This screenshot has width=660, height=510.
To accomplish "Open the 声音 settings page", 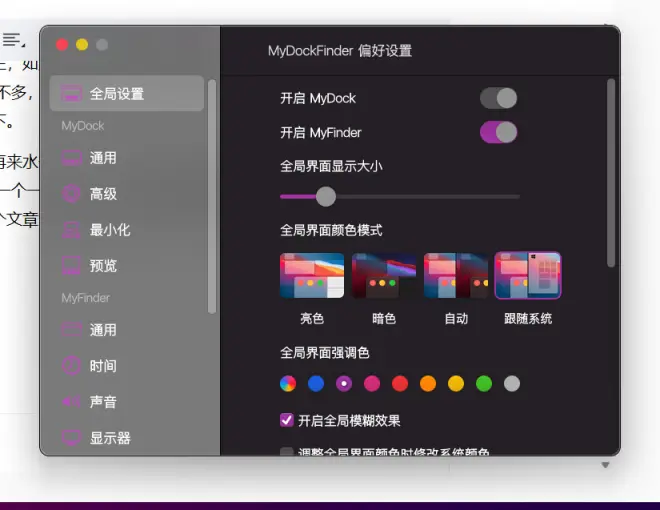I will click(x=103, y=402).
